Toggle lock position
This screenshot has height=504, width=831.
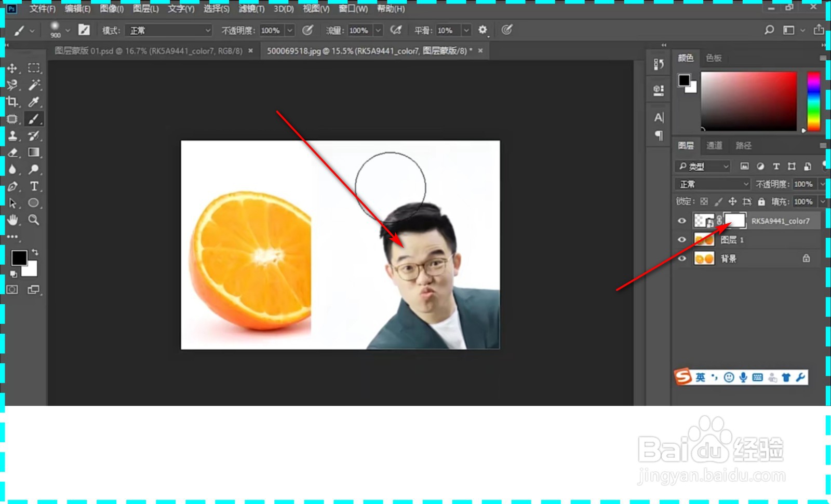tap(732, 201)
